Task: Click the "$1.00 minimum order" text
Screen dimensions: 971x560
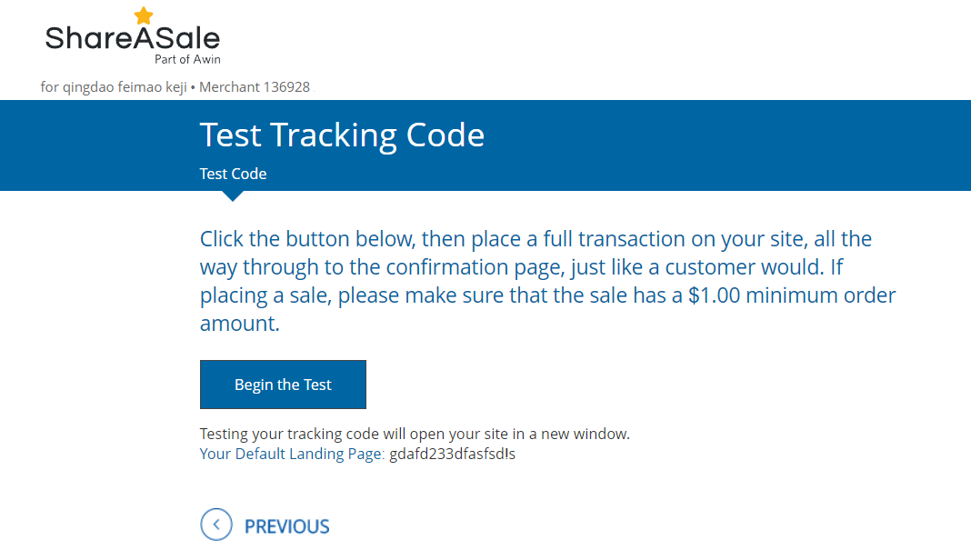Action: pyautogui.click(x=792, y=295)
